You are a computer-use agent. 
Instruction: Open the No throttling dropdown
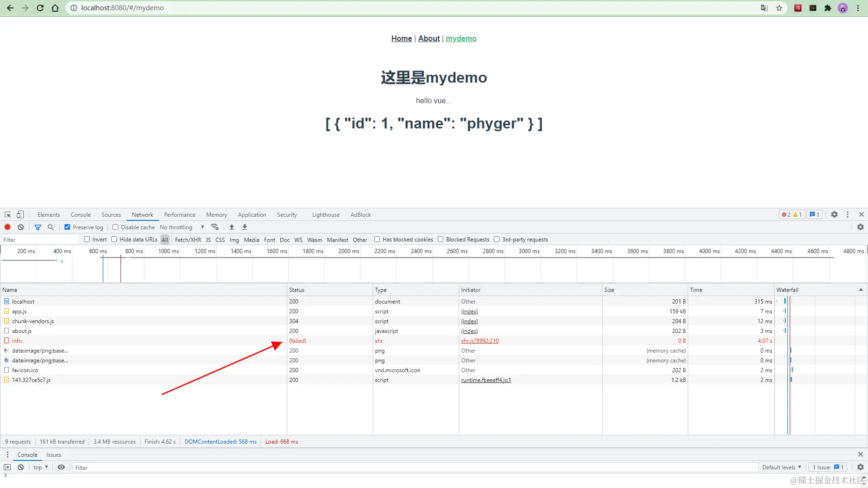tap(182, 227)
